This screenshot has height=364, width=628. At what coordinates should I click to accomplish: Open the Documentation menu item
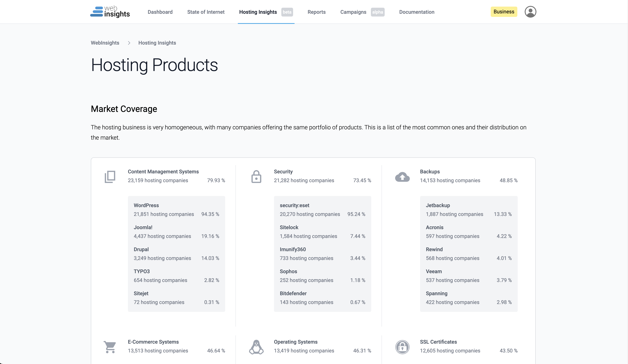coord(417,12)
